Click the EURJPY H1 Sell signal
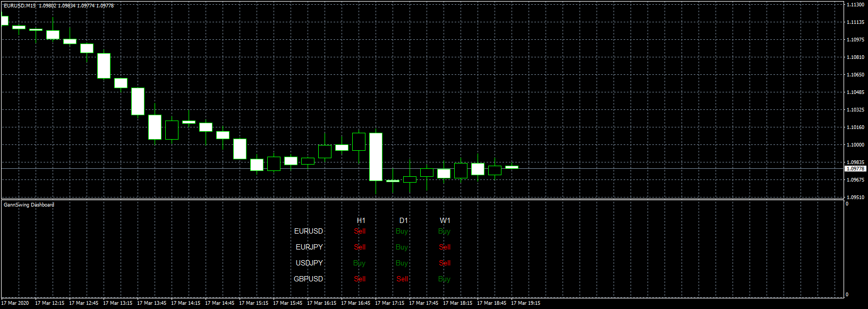 tap(360, 247)
